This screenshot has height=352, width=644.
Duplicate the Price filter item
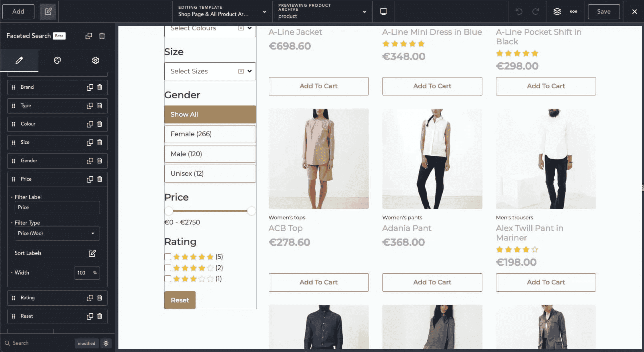(90, 179)
